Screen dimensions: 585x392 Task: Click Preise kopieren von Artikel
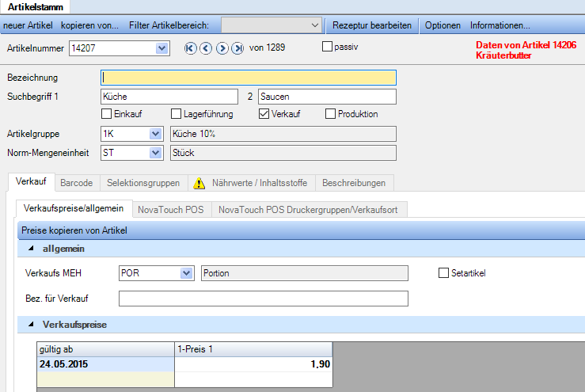[74, 230]
